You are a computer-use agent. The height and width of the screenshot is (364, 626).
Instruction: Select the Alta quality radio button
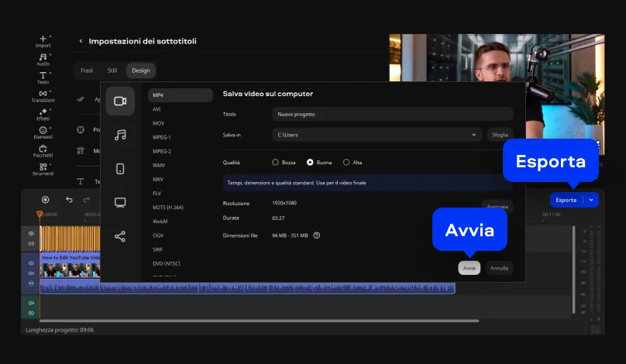(346, 163)
